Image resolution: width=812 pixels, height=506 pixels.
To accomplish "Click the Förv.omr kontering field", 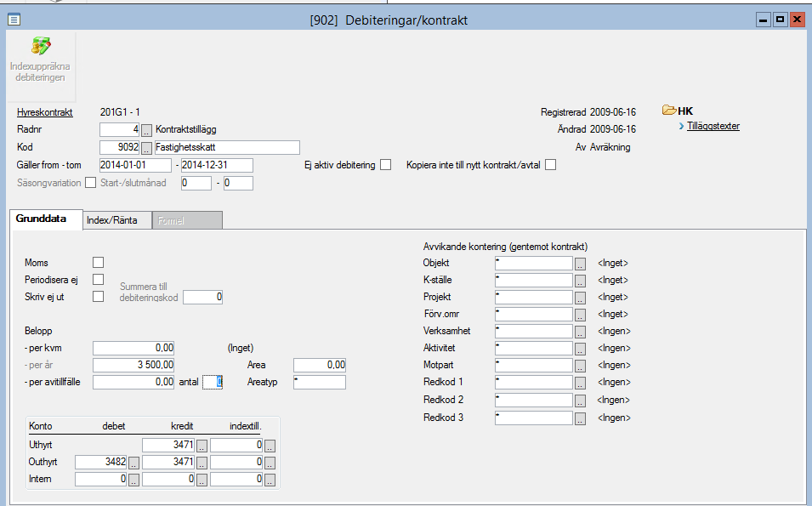I will point(534,315).
